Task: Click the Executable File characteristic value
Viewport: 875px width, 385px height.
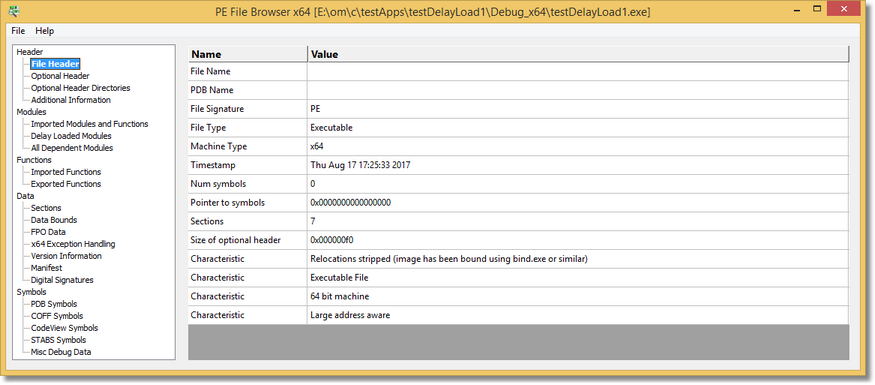Action: pyautogui.click(x=339, y=277)
